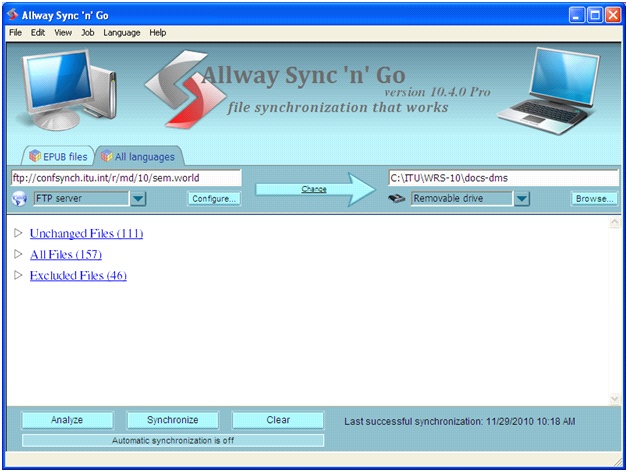Click the Synchronize button
The width and height of the screenshot is (628, 472).
pos(173,420)
